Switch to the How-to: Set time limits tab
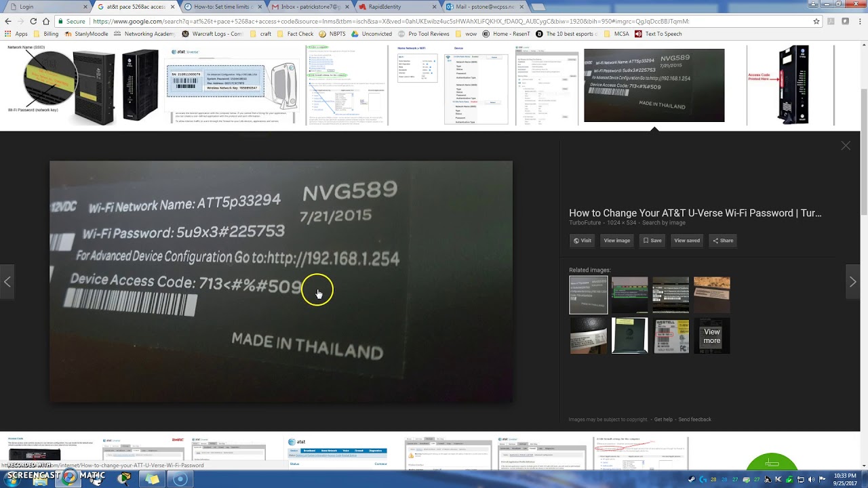868x488 pixels. click(x=222, y=7)
